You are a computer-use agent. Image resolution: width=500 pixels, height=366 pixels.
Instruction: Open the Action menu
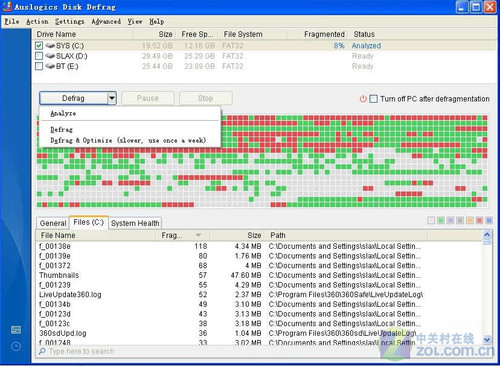[x=37, y=22]
